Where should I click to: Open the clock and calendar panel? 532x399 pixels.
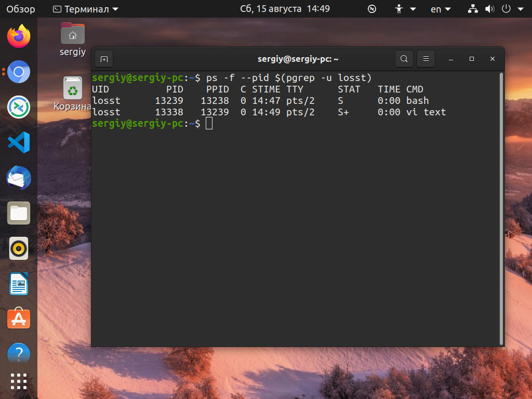[285, 9]
